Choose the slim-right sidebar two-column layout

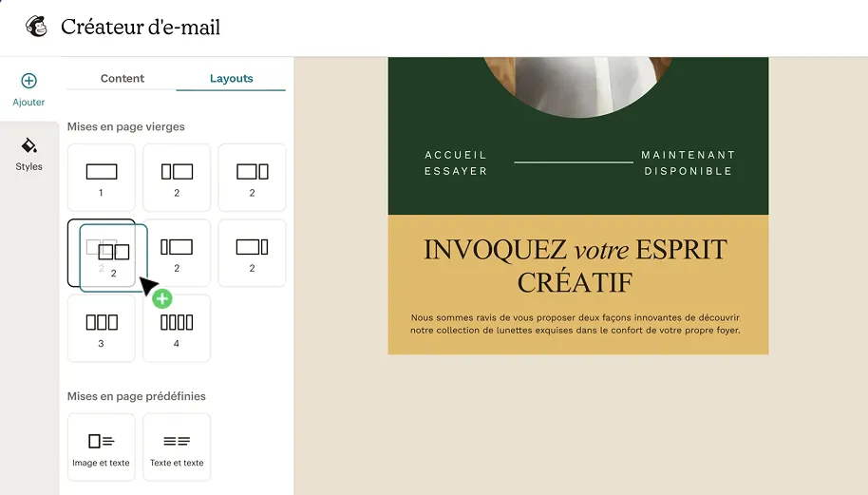point(252,253)
